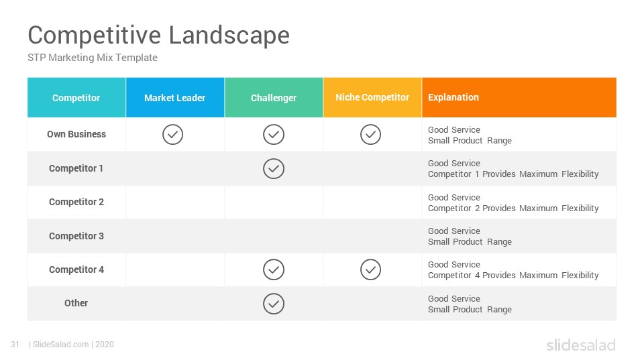Click the slidesalad logo watermark
The image size is (644, 362).
[x=581, y=345]
